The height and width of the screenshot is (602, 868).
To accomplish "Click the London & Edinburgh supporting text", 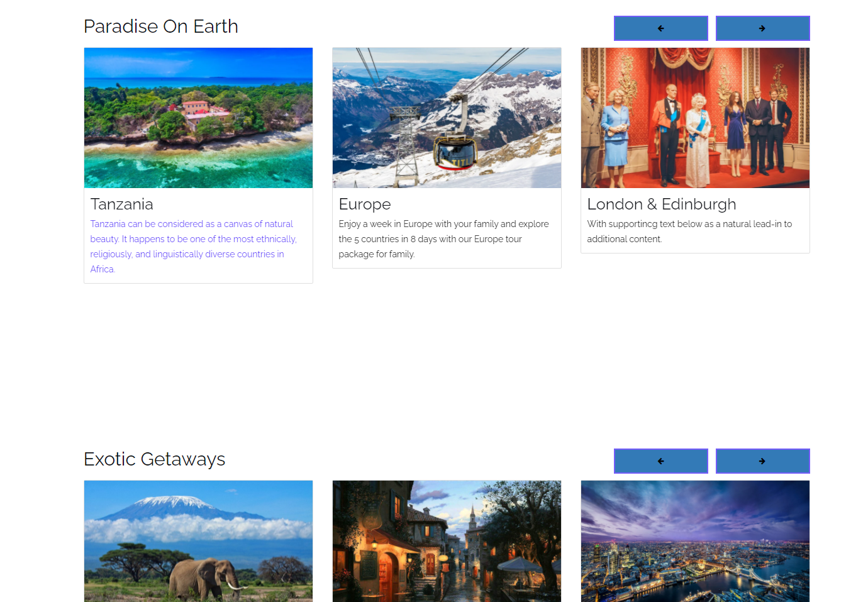I will pos(689,231).
